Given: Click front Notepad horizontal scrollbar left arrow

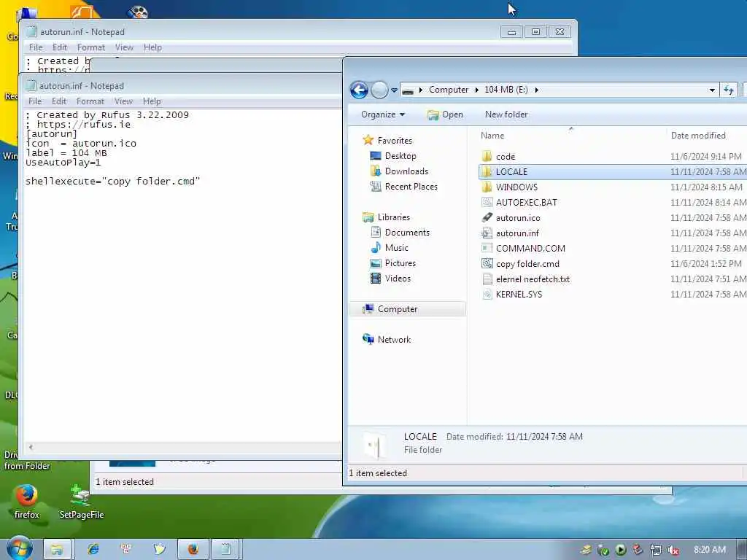Looking at the screenshot, I should pyautogui.click(x=31, y=447).
